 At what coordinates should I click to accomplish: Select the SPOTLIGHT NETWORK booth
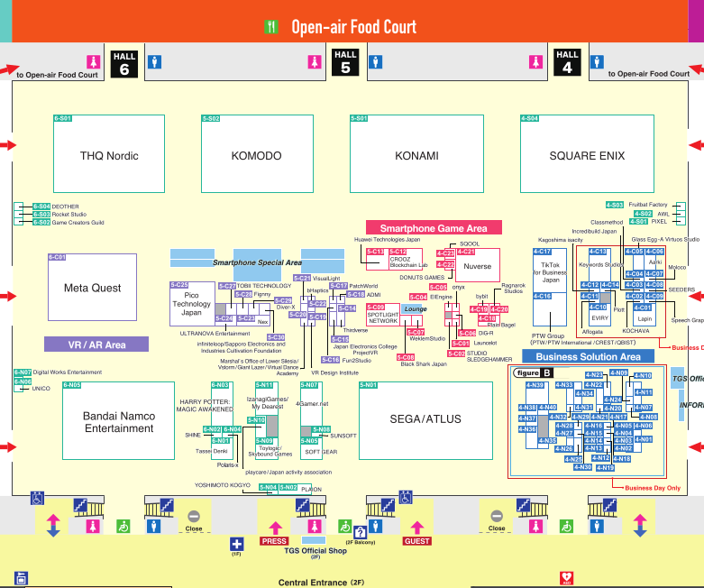click(383, 315)
